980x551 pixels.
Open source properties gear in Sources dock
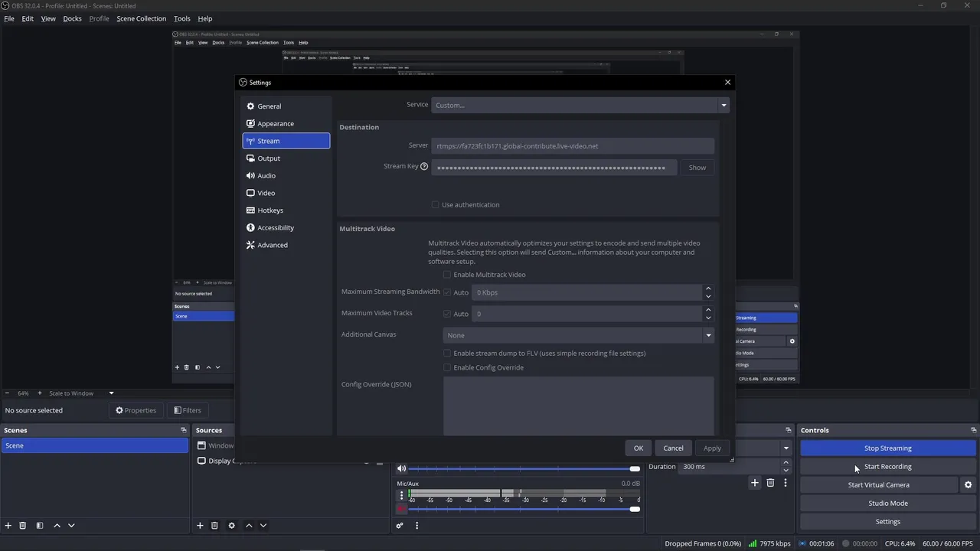[x=231, y=526]
